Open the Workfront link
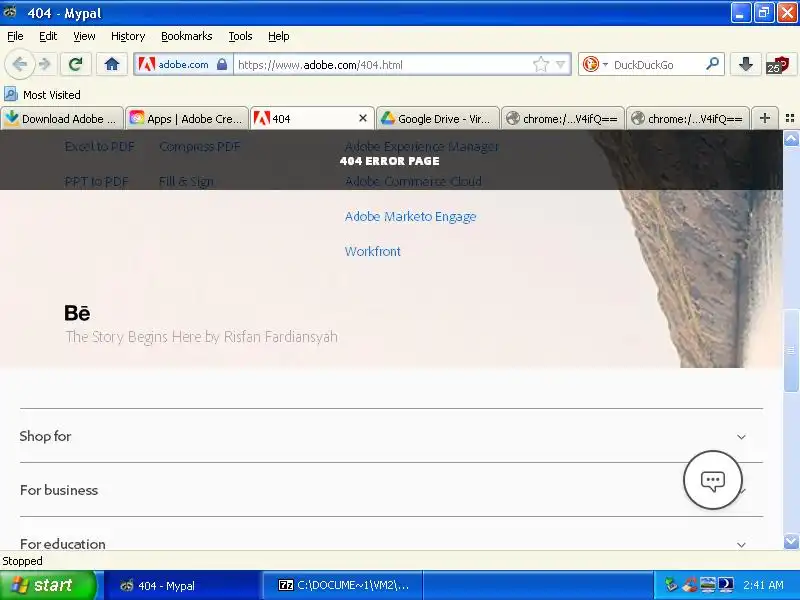The width and height of the screenshot is (800, 600). pyautogui.click(x=372, y=251)
